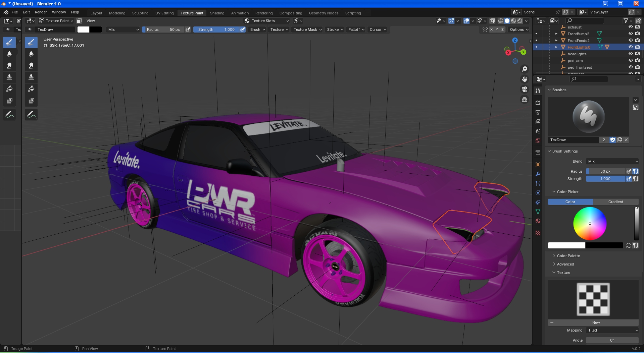The width and height of the screenshot is (644, 353).
Task: Click the Z axis on navigation gizmo
Action: pos(515,40)
